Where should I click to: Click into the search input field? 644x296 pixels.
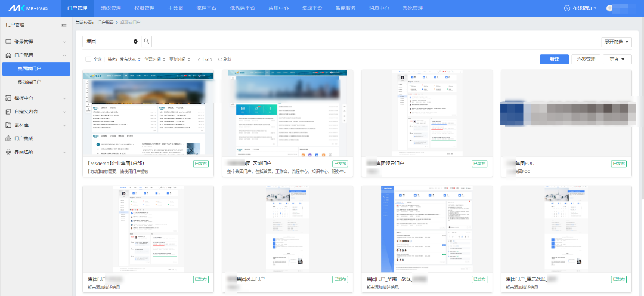107,41
